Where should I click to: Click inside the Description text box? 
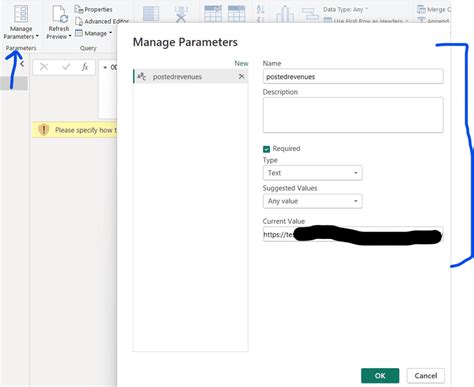pyautogui.click(x=353, y=115)
